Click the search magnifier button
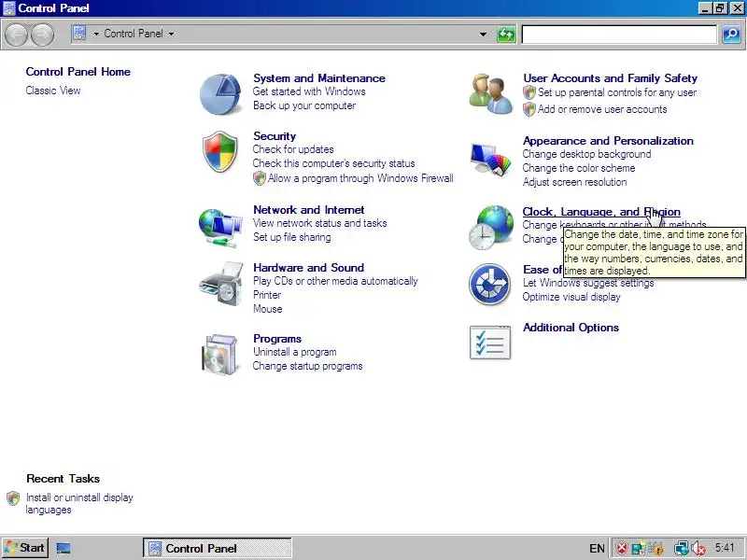Viewport: 747px width, 560px height. [x=731, y=35]
